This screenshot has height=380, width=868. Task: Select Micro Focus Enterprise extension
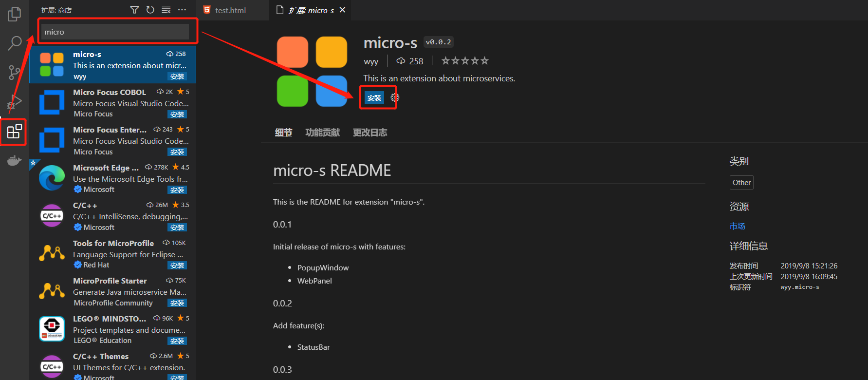pyautogui.click(x=112, y=140)
